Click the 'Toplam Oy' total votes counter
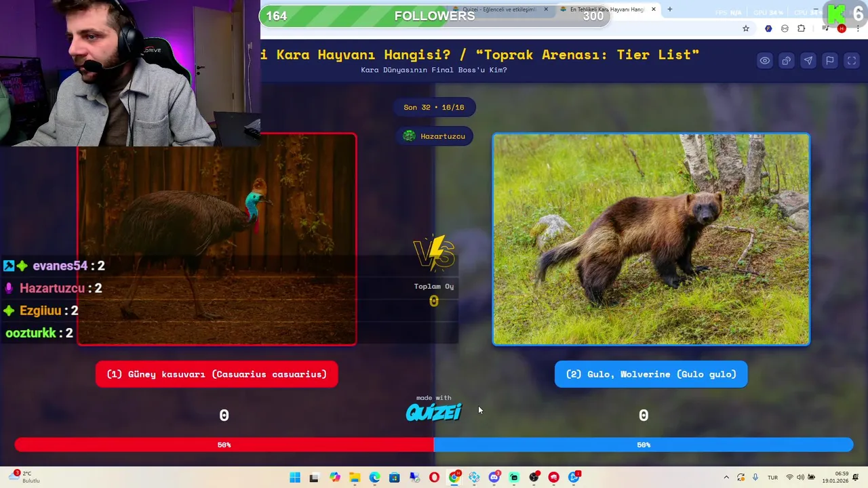868x488 pixels. (434, 295)
